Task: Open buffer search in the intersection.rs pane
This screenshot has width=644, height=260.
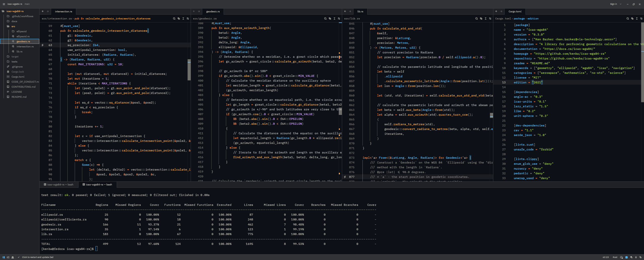Action: click(x=174, y=18)
